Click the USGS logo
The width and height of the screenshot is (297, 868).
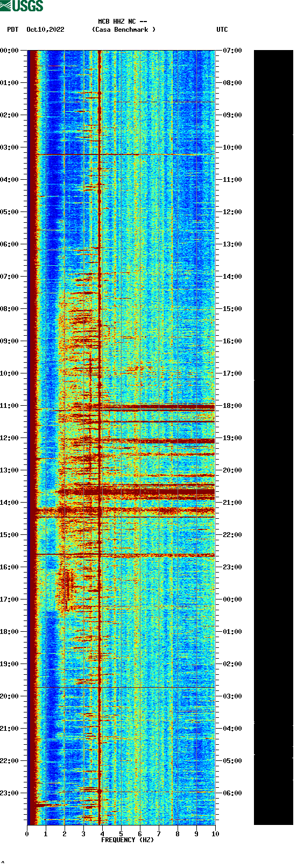tap(22, 6)
